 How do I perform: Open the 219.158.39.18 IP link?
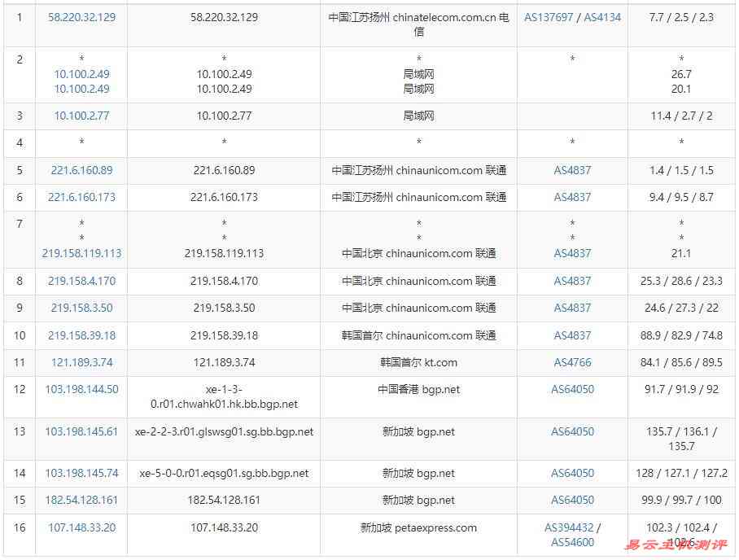(81, 335)
